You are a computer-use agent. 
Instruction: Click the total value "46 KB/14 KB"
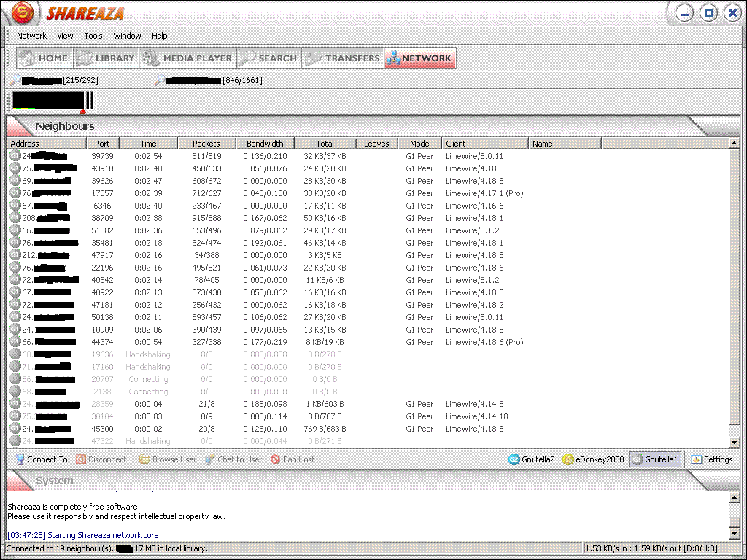[325, 243]
